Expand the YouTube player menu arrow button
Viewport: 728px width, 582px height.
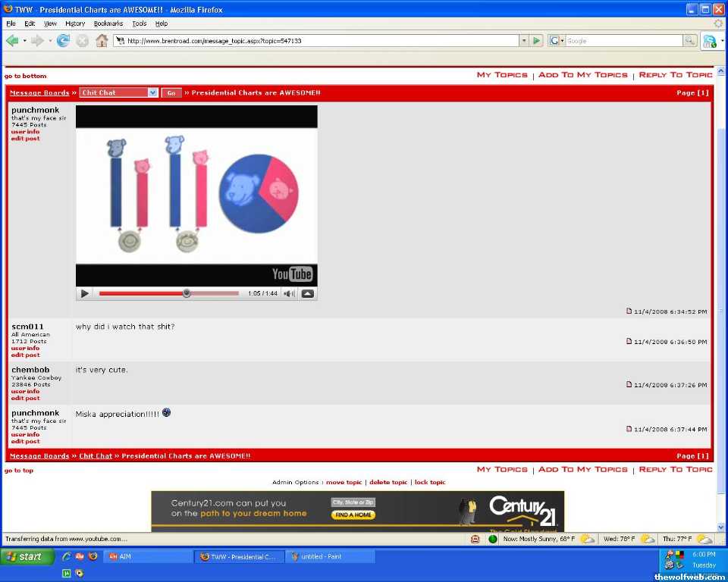tap(308, 293)
